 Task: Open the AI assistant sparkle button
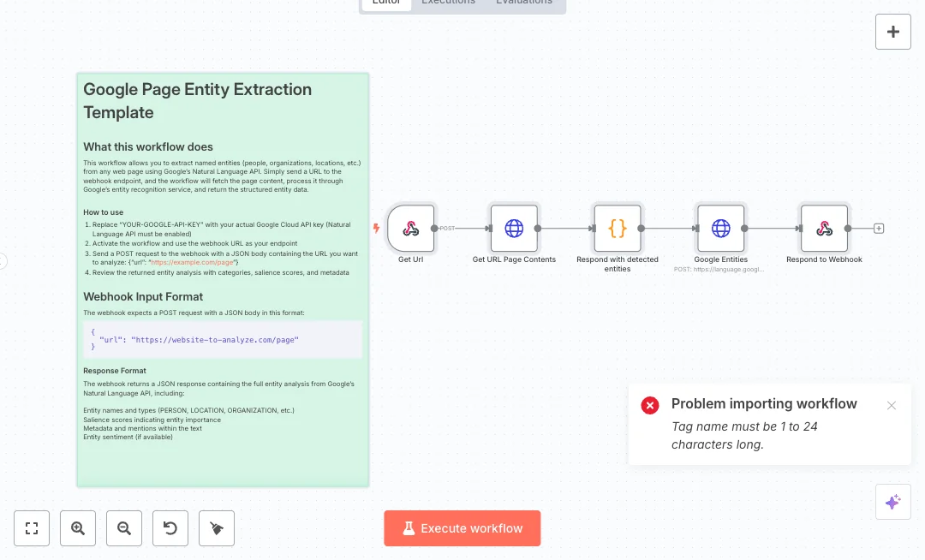point(892,502)
